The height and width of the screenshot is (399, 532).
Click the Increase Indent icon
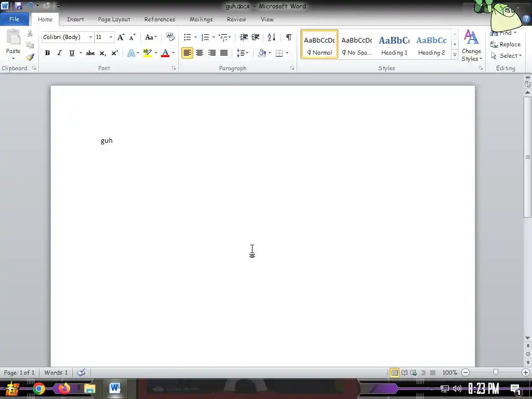256,37
